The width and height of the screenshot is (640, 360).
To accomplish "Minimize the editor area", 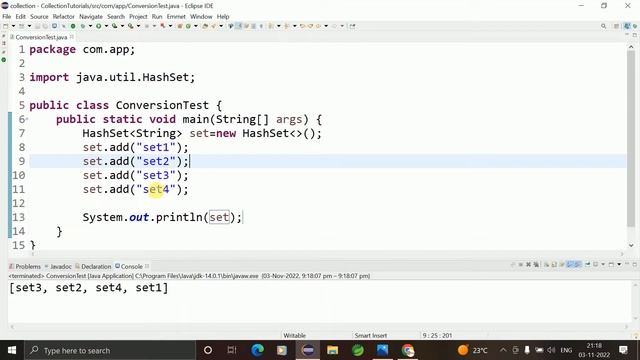I will pos(627,35).
